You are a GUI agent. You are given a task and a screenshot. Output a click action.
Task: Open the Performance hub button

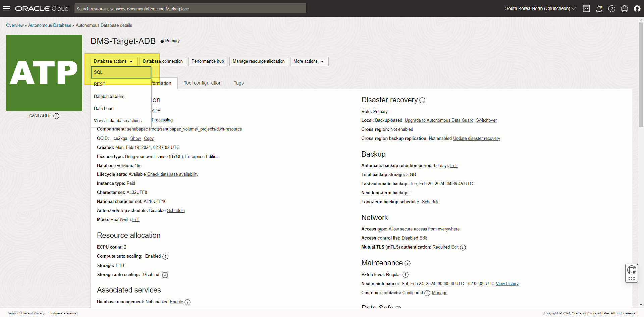pos(208,61)
